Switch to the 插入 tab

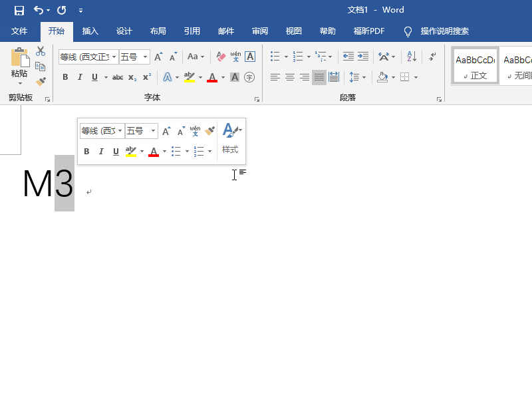[x=90, y=31]
